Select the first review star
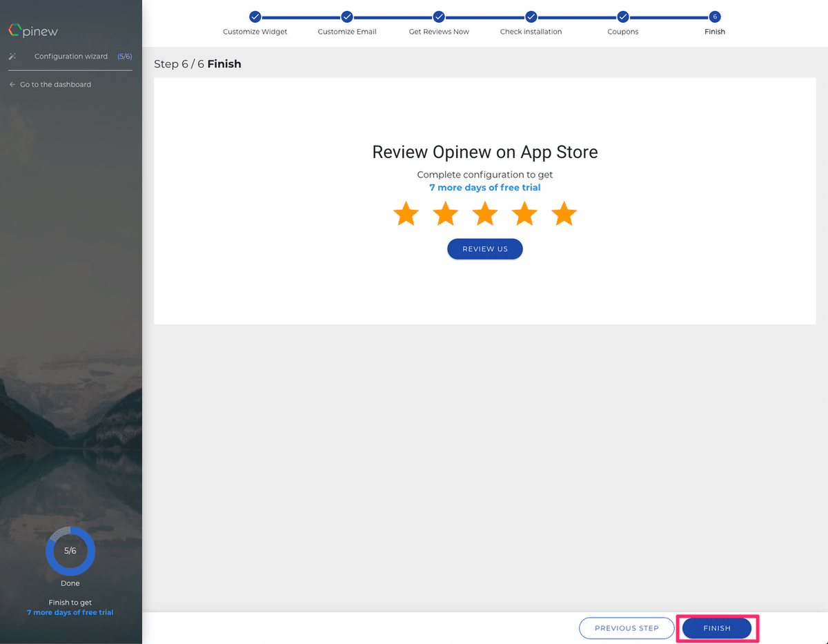The image size is (828, 644). (406, 214)
